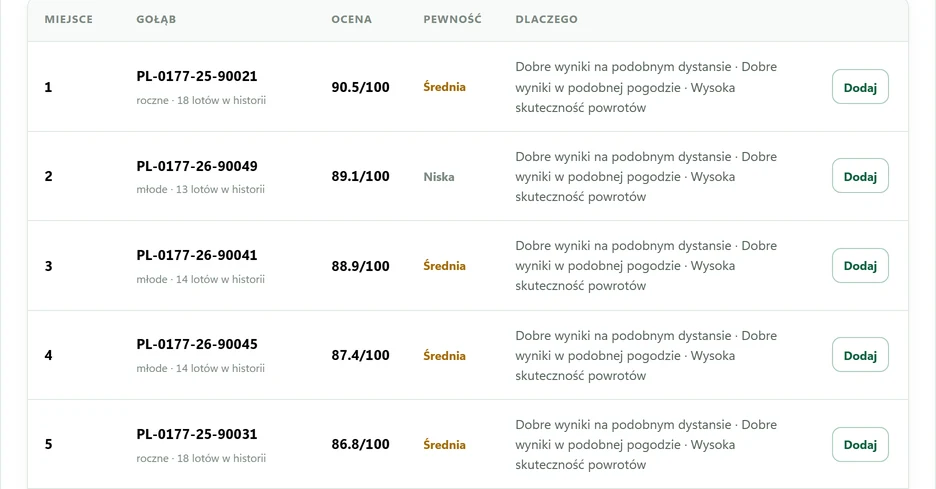Click rank number 3 in Miejsce column
The height and width of the screenshot is (489, 936).
[x=48, y=266]
